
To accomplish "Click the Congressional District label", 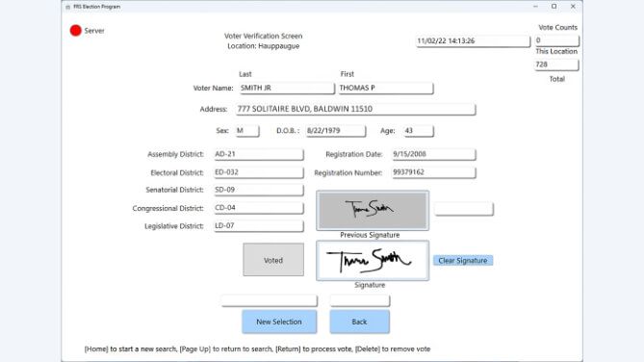I will (x=168, y=208).
